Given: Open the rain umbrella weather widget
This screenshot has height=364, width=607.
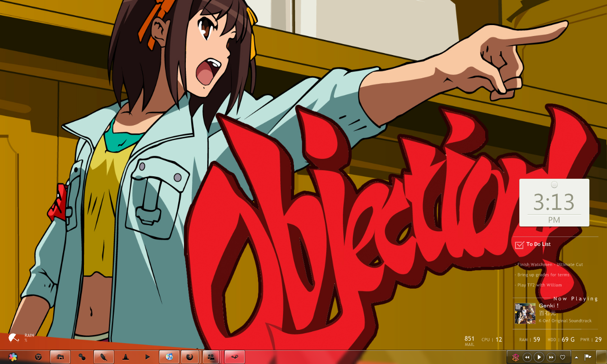Looking at the screenshot, I should coord(14,338).
